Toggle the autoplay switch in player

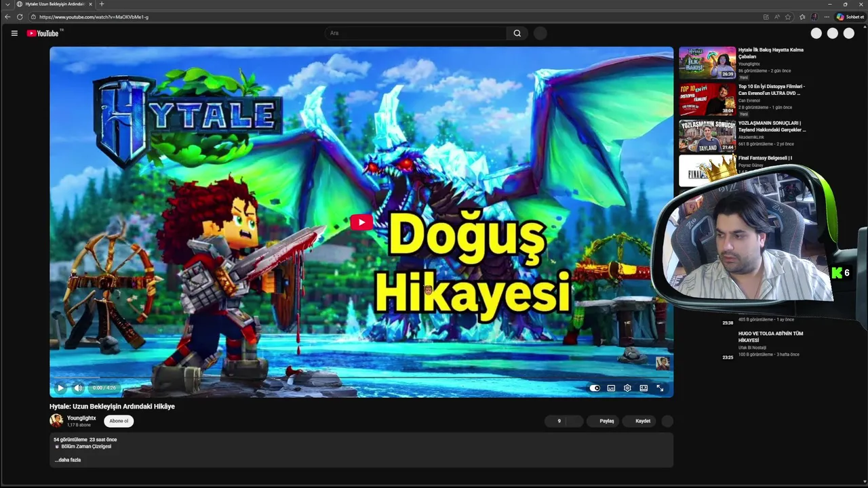tap(595, 388)
